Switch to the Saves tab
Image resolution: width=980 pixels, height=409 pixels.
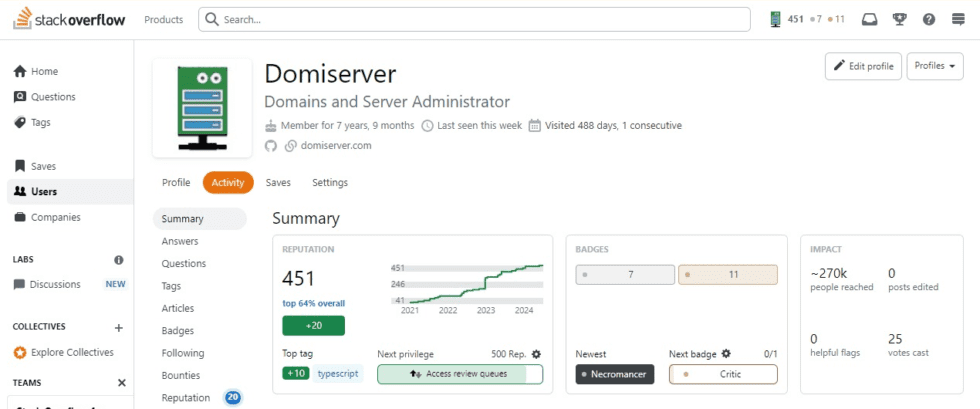tap(278, 183)
